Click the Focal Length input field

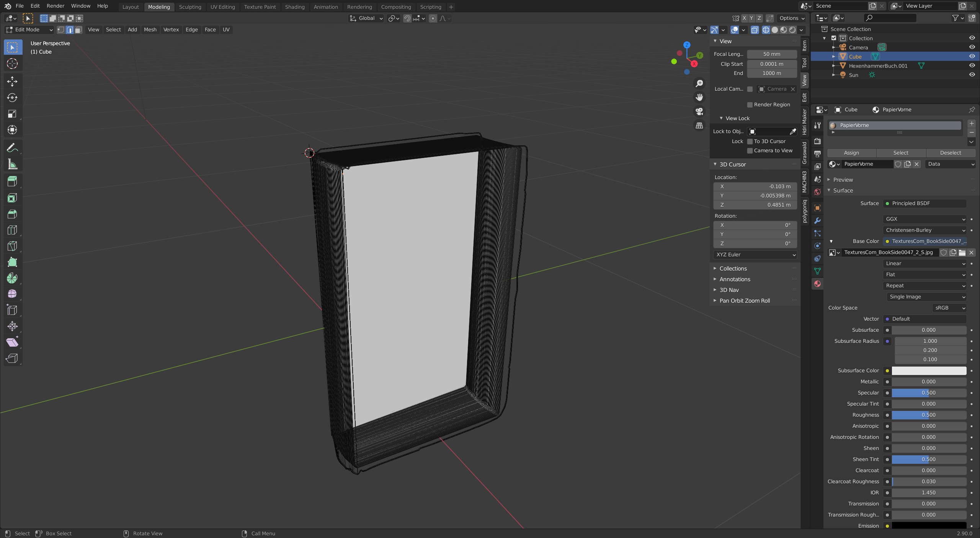(771, 54)
